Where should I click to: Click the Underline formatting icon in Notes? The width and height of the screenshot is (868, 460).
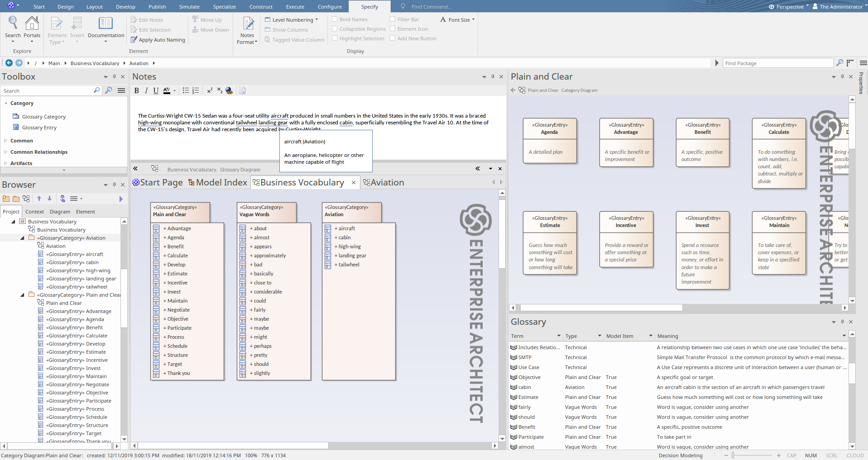coord(156,91)
